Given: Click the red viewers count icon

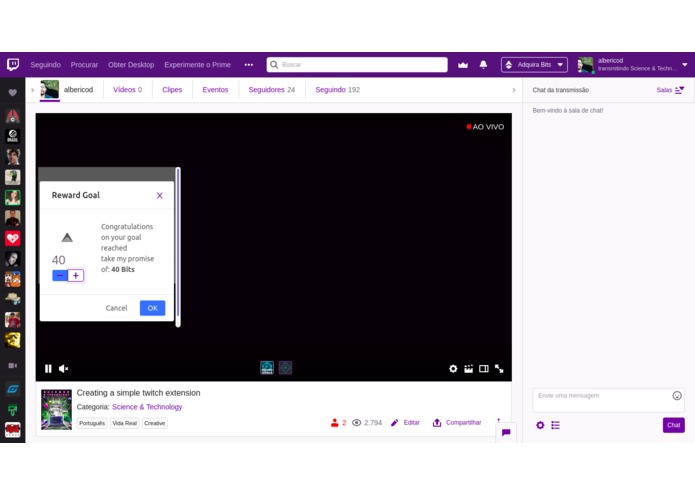Looking at the screenshot, I should tap(335, 423).
